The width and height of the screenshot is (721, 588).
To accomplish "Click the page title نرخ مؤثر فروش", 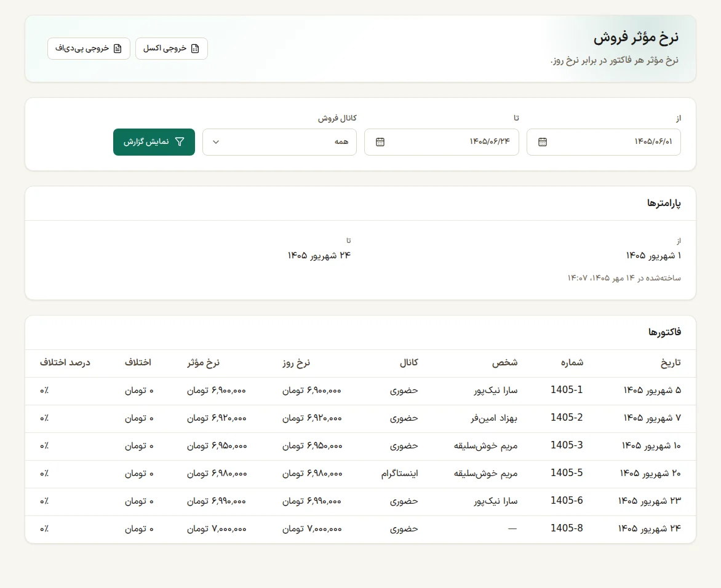I will coord(636,38).
